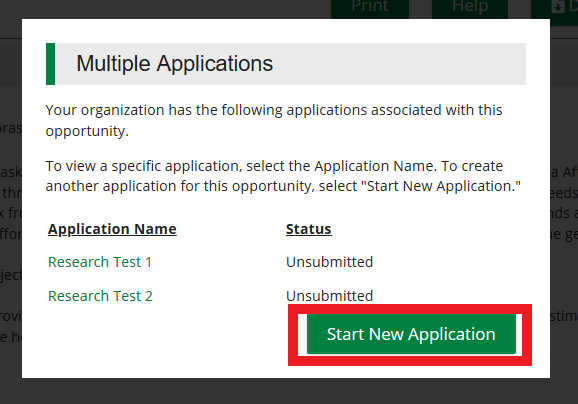Click the gray title banner behind the heading
This screenshot has width=578, height=404.
coord(398,64)
